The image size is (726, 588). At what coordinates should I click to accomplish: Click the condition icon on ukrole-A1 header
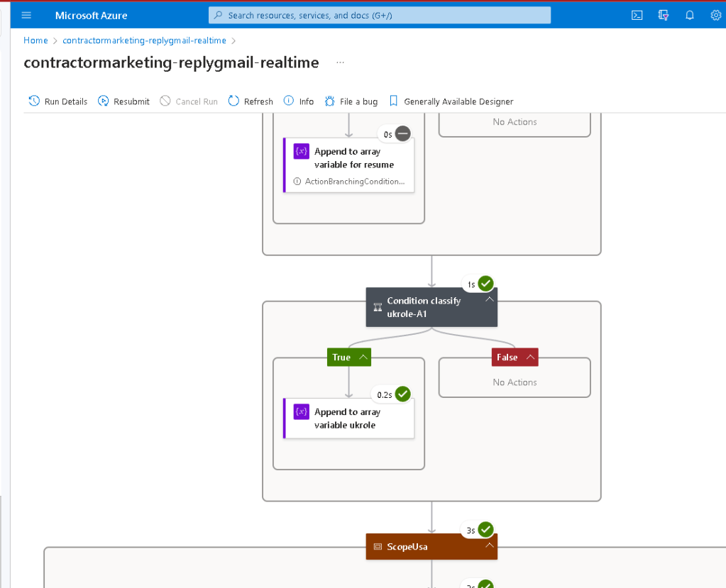point(378,307)
